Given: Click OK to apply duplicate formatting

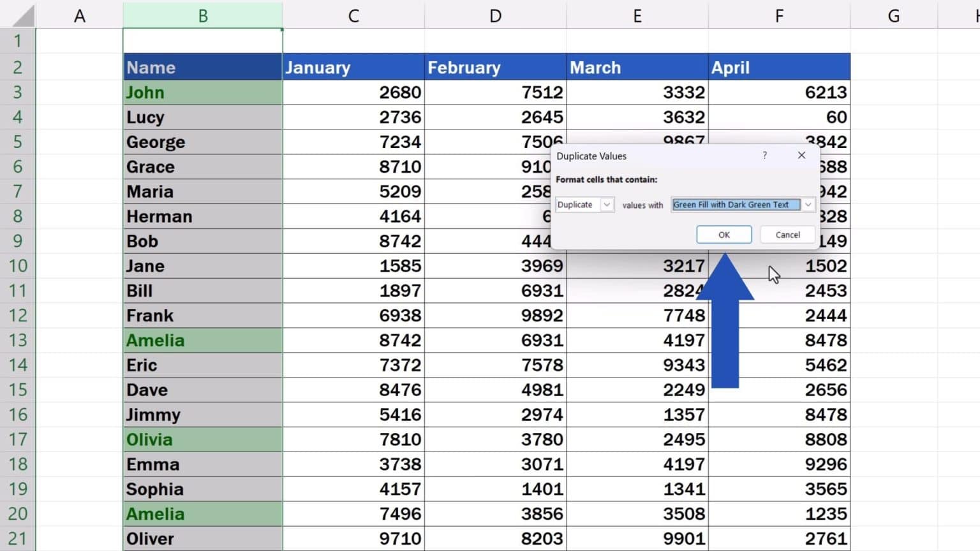Looking at the screenshot, I should click(724, 235).
